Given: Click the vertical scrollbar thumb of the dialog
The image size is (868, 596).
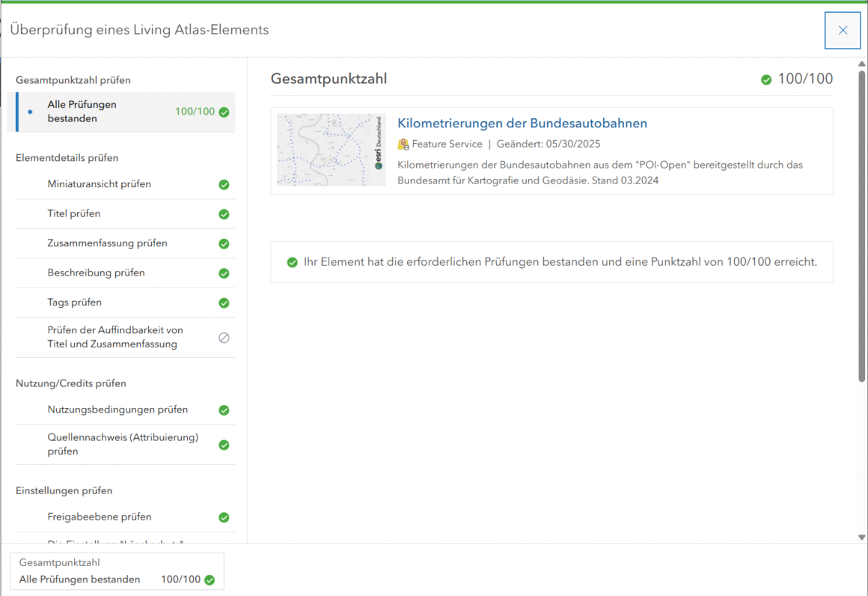Looking at the screenshot, I should 861,226.
